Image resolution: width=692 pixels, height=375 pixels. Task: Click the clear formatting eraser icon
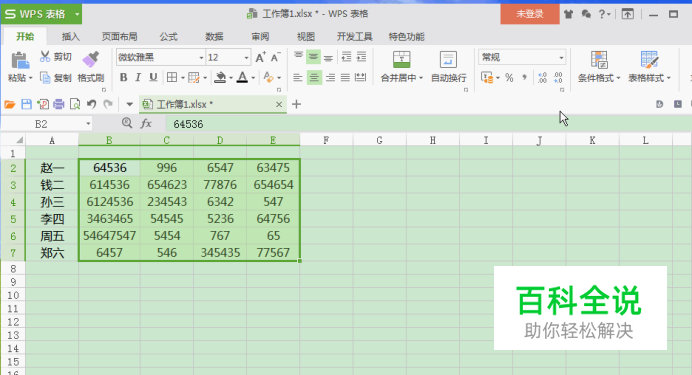(268, 78)
